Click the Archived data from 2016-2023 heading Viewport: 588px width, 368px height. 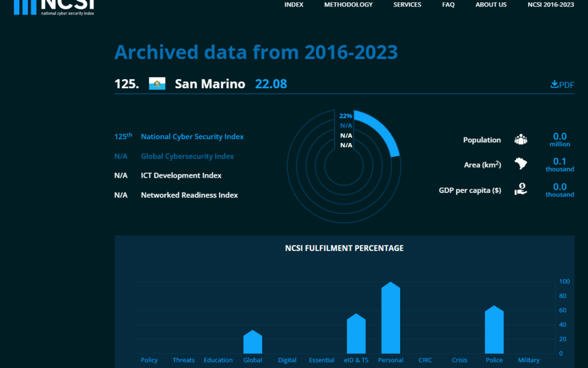tap(256, 52)
